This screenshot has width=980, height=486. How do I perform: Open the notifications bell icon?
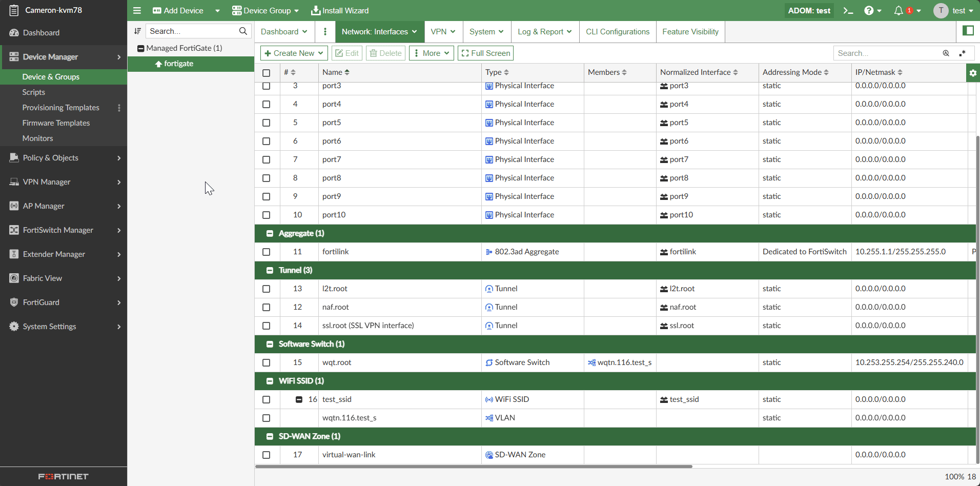tap(899, 10)
